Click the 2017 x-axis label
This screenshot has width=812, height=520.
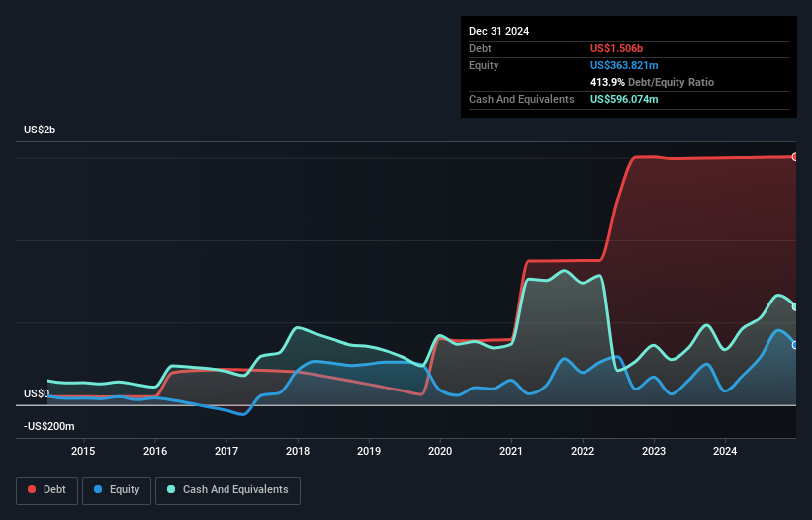point(226,451)
